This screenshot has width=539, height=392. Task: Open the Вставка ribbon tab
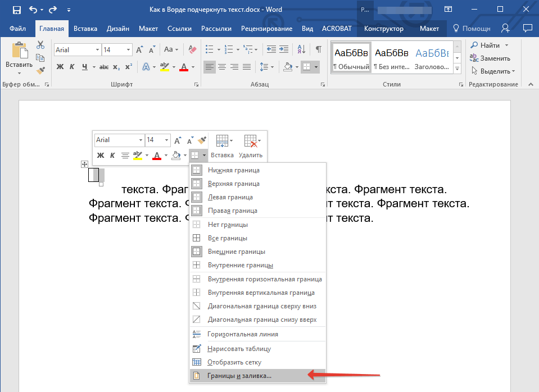[x=85, y=29]
